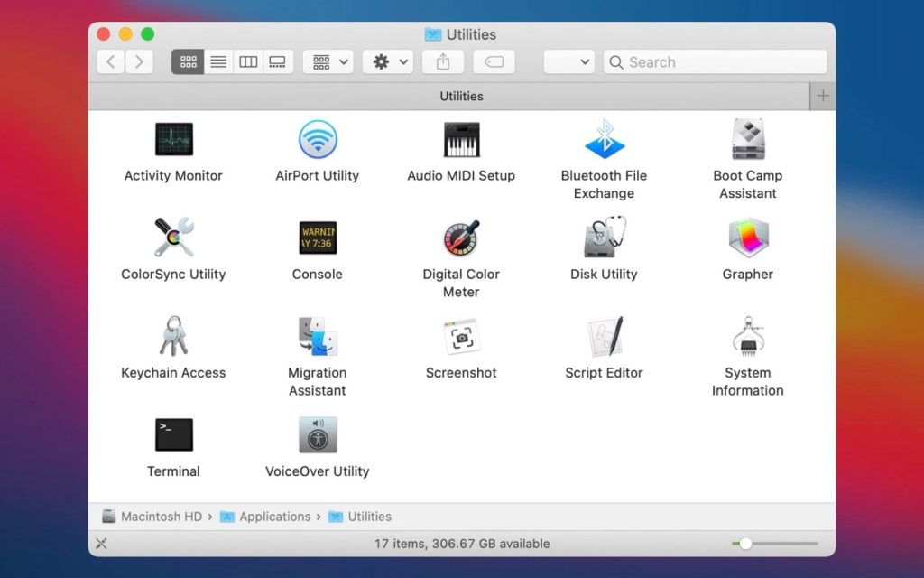Open Grapher
Screen dimensions: 924x578
[747, 239]
